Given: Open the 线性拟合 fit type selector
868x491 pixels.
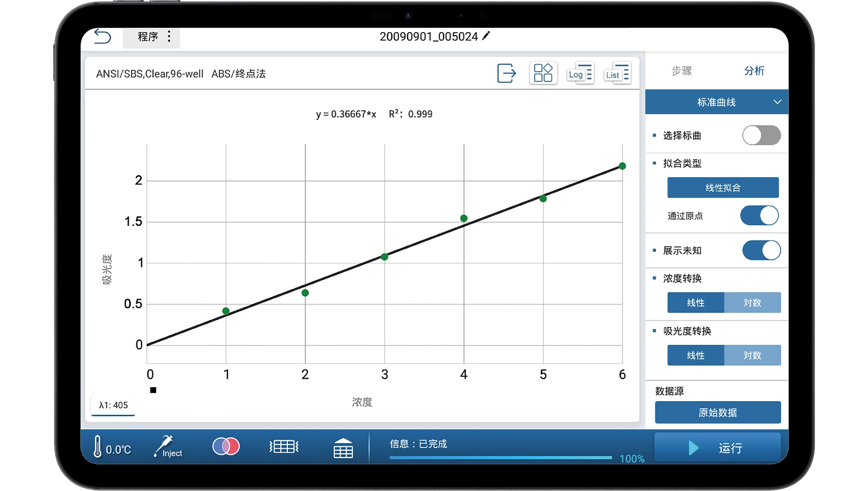Looking at the screenshot, I should click(x=722, y=188).
